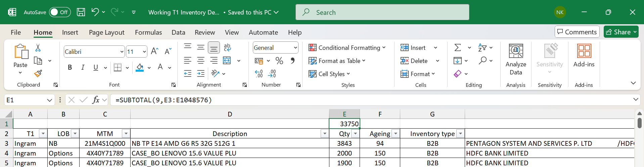
Task: Toggle the AutoSave switch
Action: [x=60, y=12]
